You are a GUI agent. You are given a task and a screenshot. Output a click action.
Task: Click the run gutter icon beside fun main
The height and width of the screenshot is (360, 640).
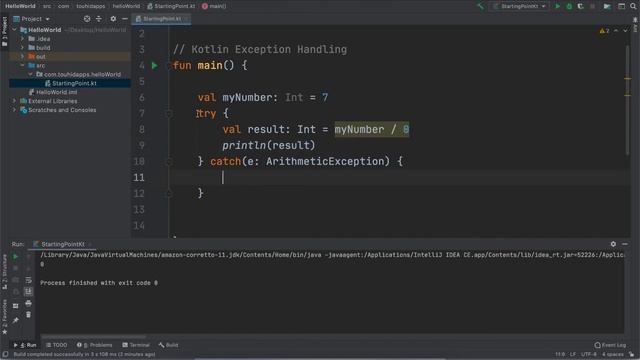pyautogui.click(x=154, y=65)
